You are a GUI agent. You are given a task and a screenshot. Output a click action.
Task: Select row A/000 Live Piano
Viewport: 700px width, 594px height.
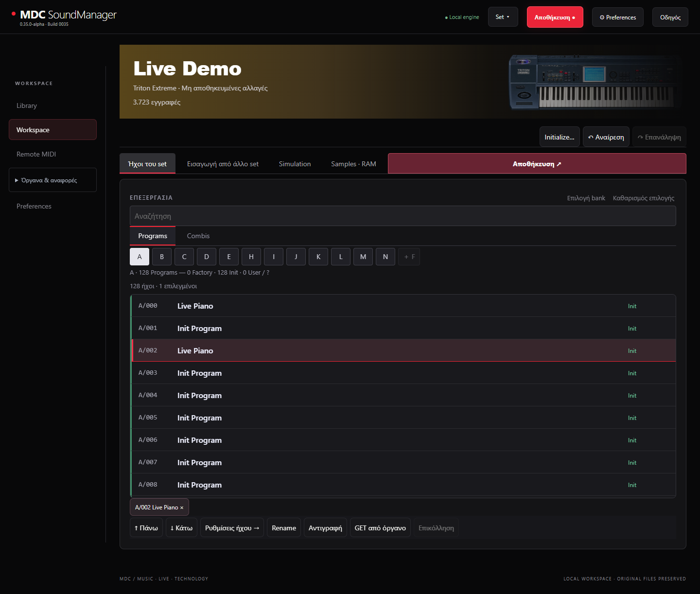(403, 306)
